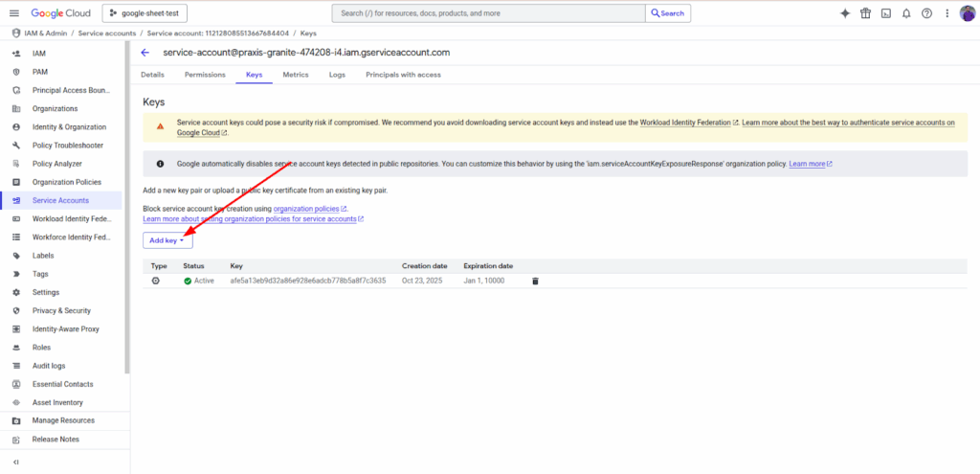Viewport: 980px width, 474px height.
Task: Switch to the Metrics tab
Action: (x=296, y=74)
